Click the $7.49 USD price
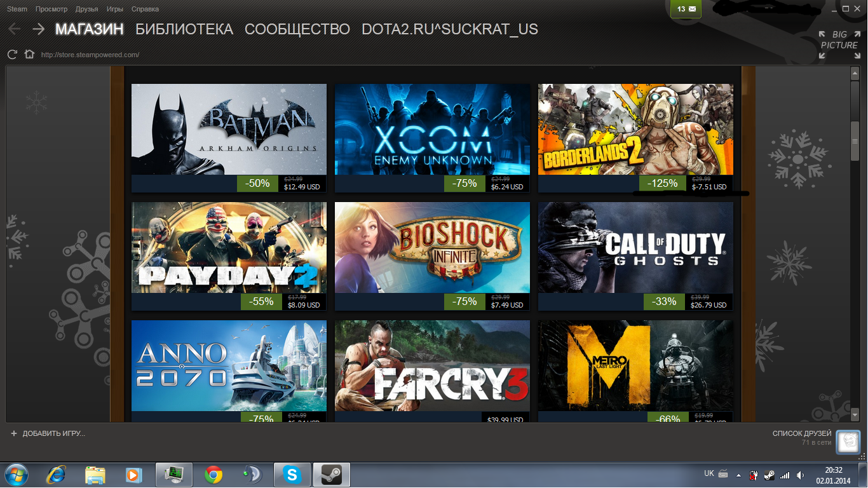 click(508, 305)
